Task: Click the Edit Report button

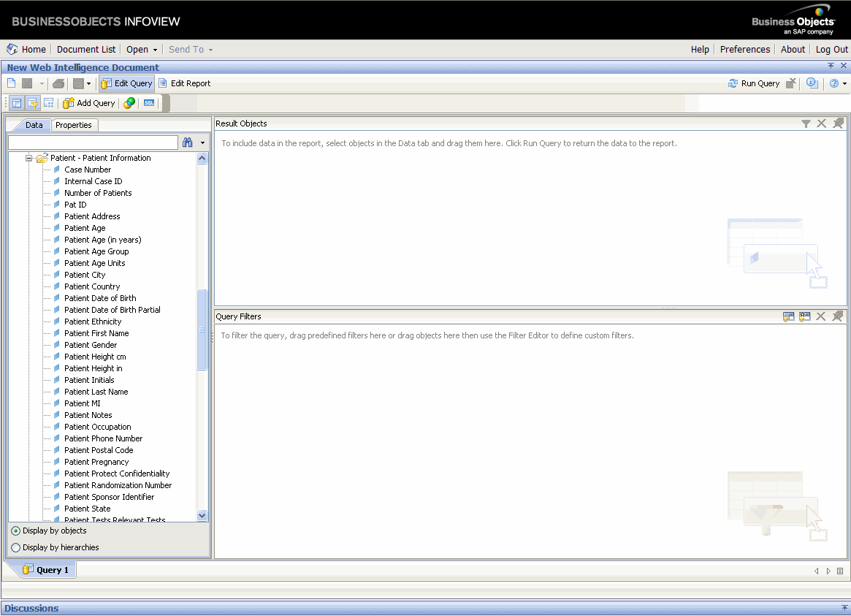Action: 185,83
